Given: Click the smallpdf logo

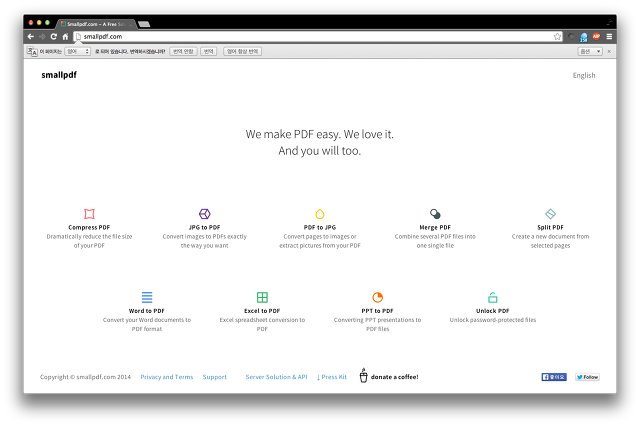Looking at the screenshot, I should (59, 75).
